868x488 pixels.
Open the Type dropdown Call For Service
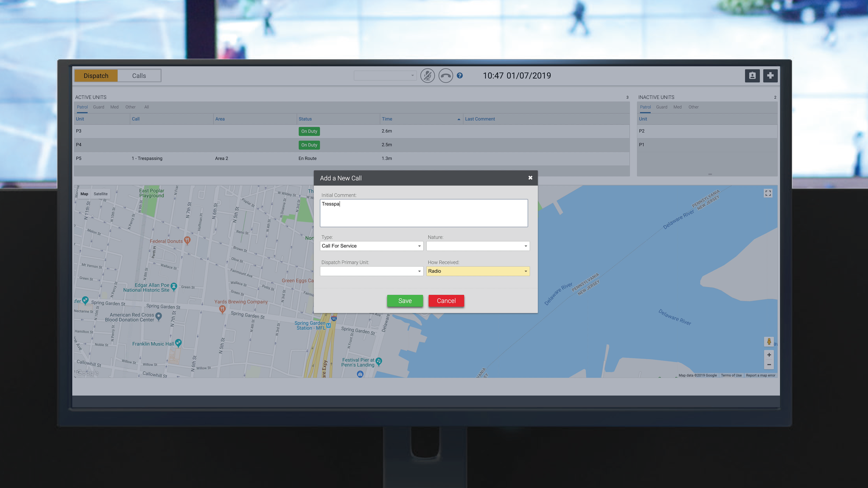[371, 246]
